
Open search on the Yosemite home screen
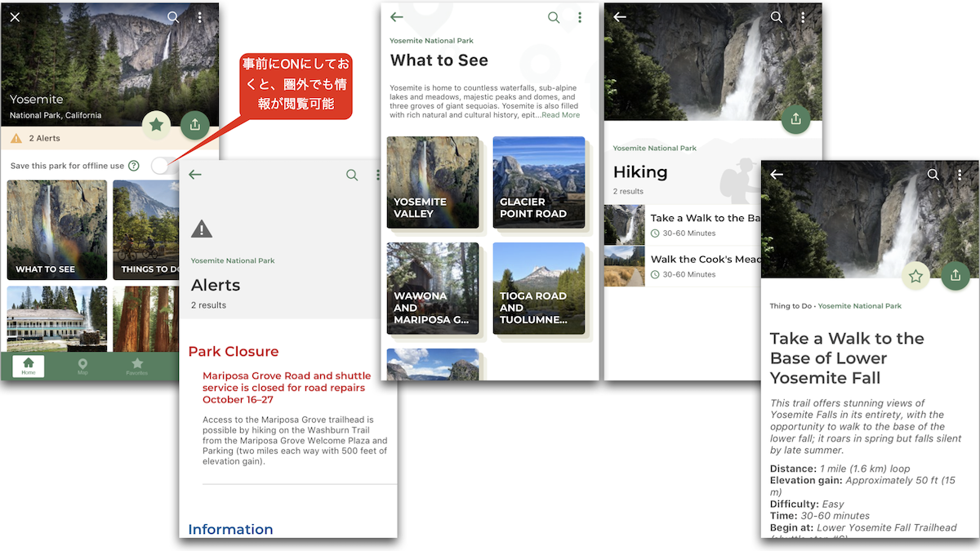(173, 17)
